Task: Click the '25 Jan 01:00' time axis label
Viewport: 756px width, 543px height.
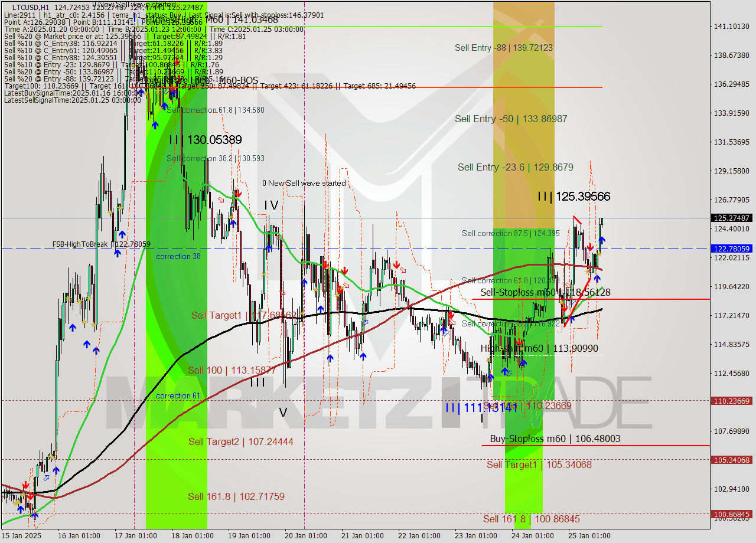Action: (589, 536)
